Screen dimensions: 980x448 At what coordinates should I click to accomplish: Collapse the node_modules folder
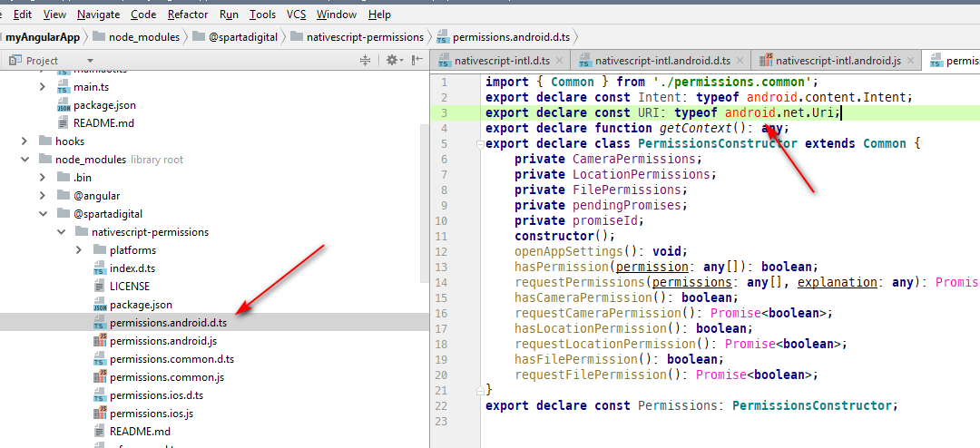coord(24,160)
